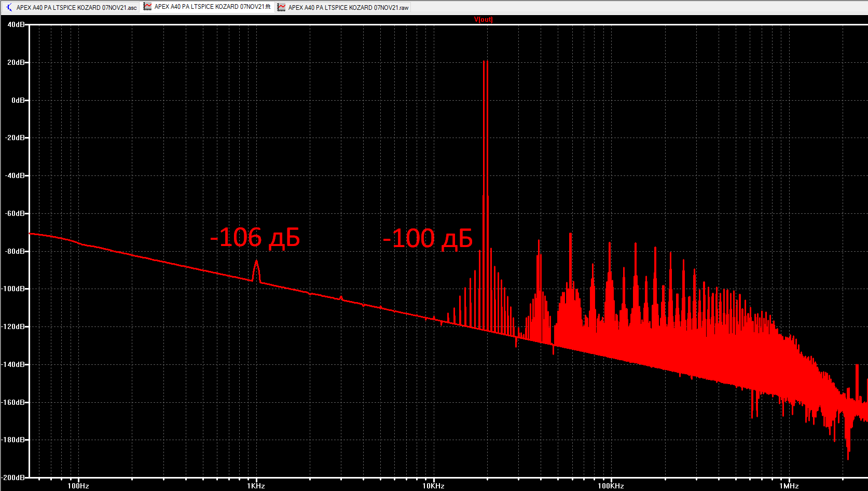Select the V(out) trace label
Screen dimensions: 868x491
(484, 20)
